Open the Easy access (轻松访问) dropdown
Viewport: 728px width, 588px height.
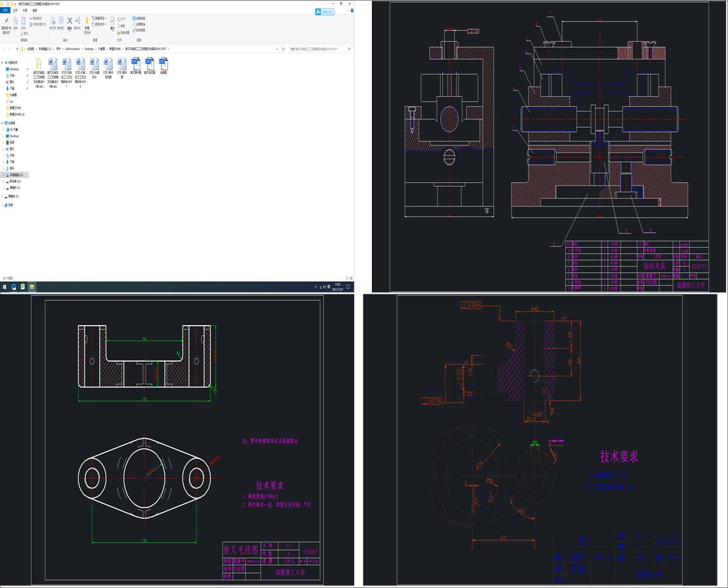coord(99,24)
